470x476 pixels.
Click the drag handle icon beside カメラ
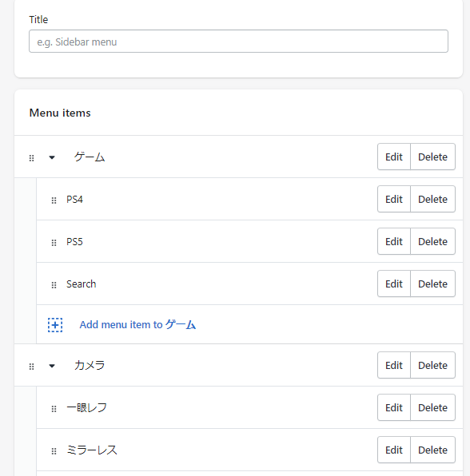[x=32, y=367]
